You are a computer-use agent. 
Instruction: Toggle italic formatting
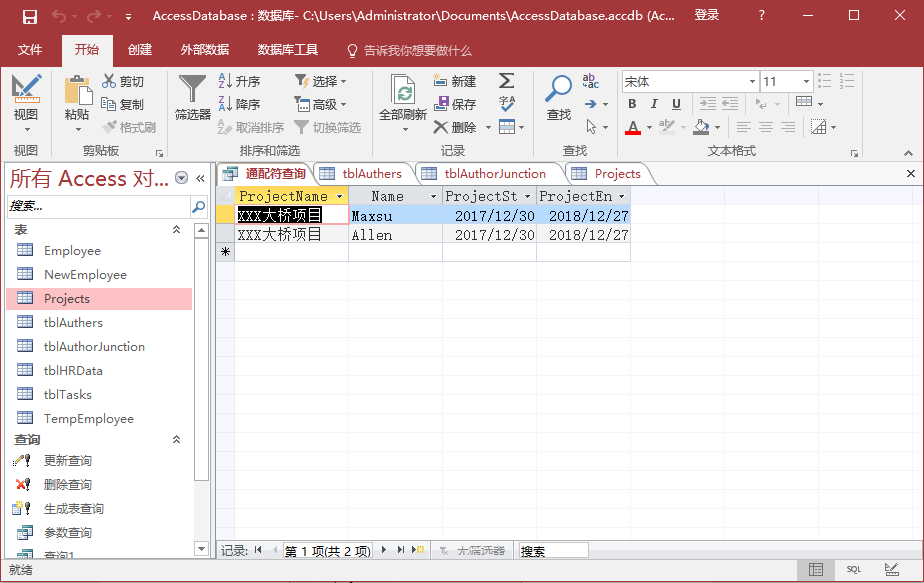click(x=654, y=104)
